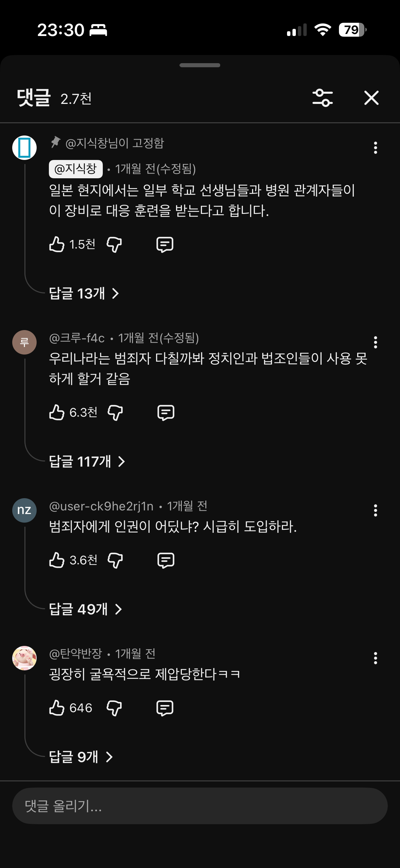Tap the 댓글 올리기 comment input field
Image resolution: width=400 pixels, height=868 pixels.
coord(200,806)
